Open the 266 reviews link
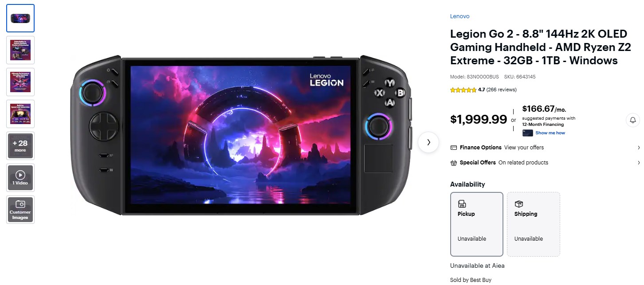The image size is (644, 285). [502, 90]
